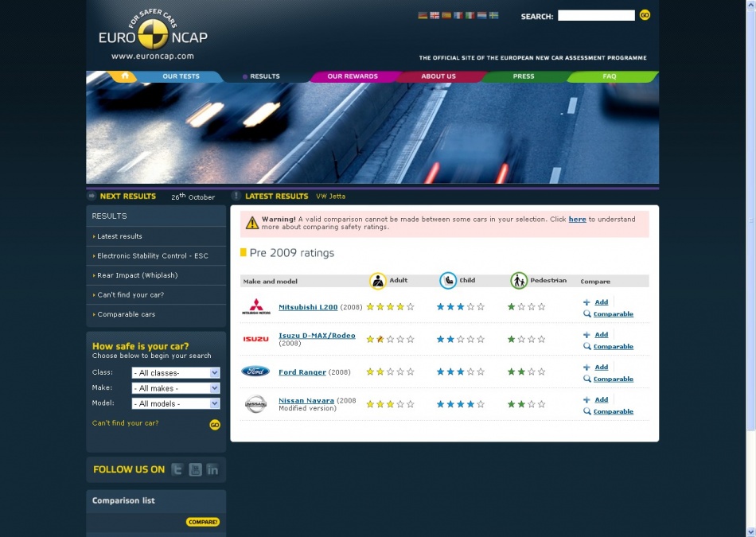The width and height of the screenshot is (756, 537).
Task: Open the Isuzu D-MAX/Rodeo result link
Action: 317,336
